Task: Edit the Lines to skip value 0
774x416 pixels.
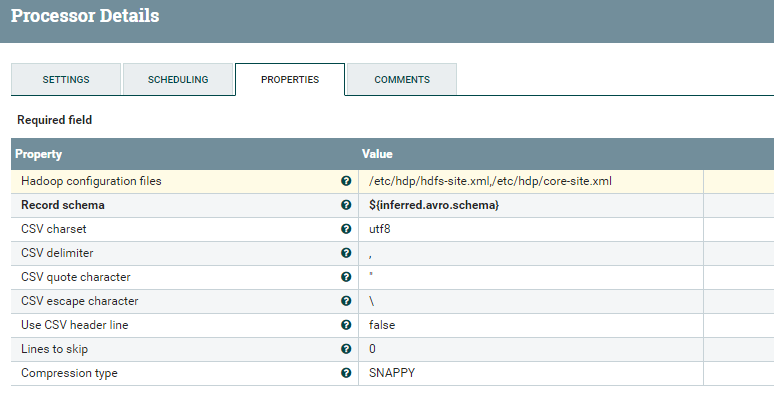Action: click(372, 349)
